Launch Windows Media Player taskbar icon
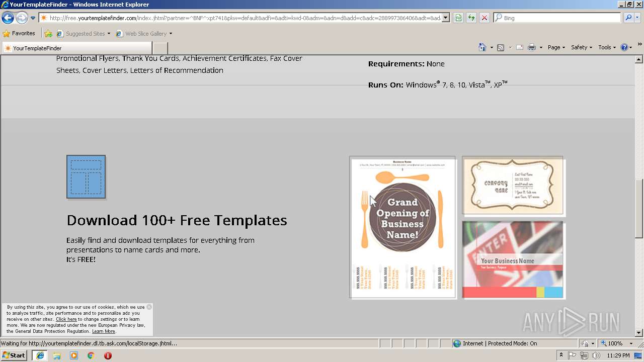The width and height of the screenshot is (644, 362). tap(74, 355)
